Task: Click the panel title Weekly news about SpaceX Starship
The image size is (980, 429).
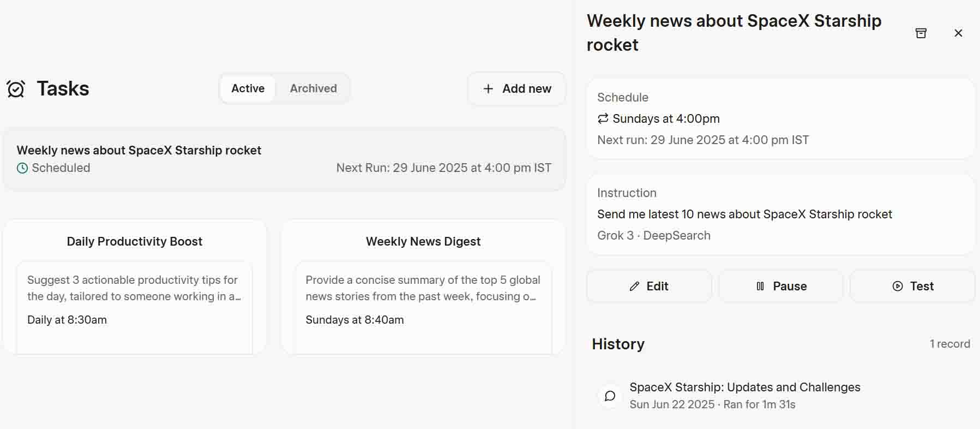Action: pyautogui.click(x=734, y=33)
